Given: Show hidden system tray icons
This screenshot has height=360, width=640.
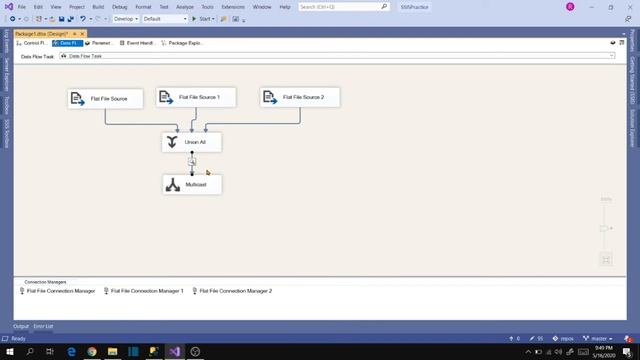Looking at the screenshot, I should tap(528, 351).
